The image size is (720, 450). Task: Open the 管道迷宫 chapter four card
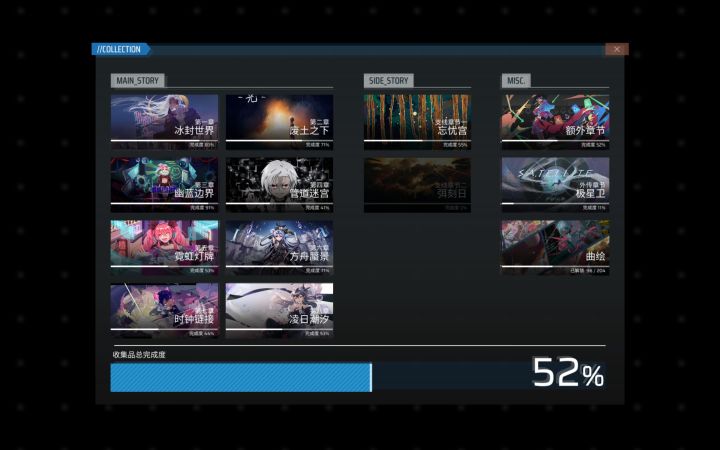280,185
